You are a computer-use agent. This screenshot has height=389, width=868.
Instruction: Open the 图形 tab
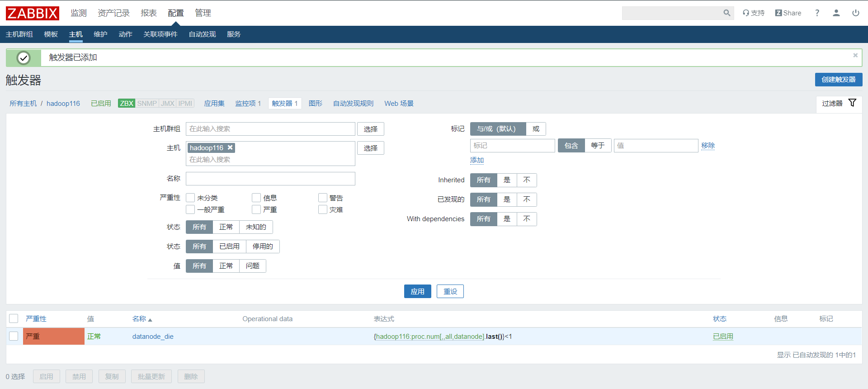[x=316, y=104]
